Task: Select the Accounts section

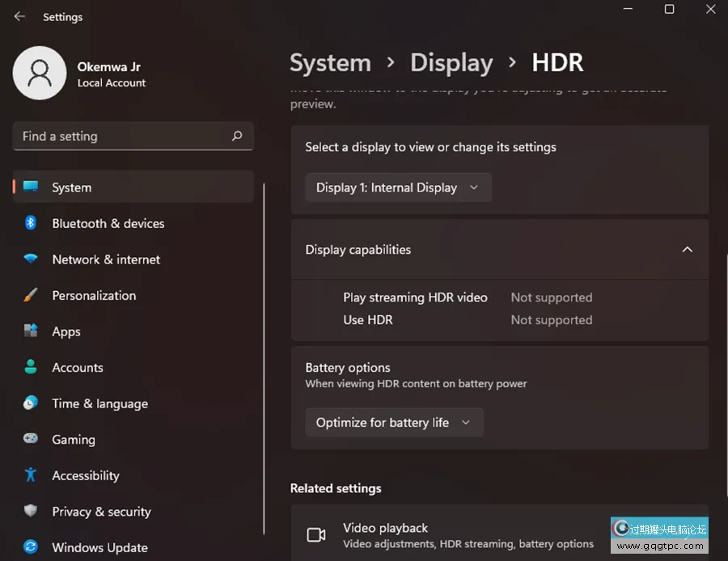Action: tap(78, 367)
